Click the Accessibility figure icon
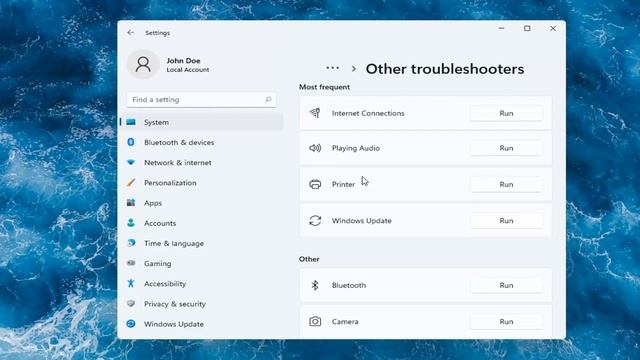 [131, 283]
